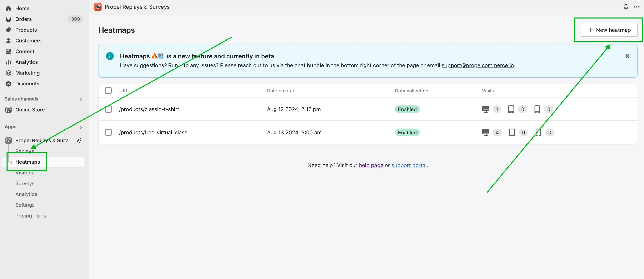Click the Propel app icon in sidebar
Image resolution: width=644 pixels, height=279 pixels.
pyautogui.click(x=9, y=140)
